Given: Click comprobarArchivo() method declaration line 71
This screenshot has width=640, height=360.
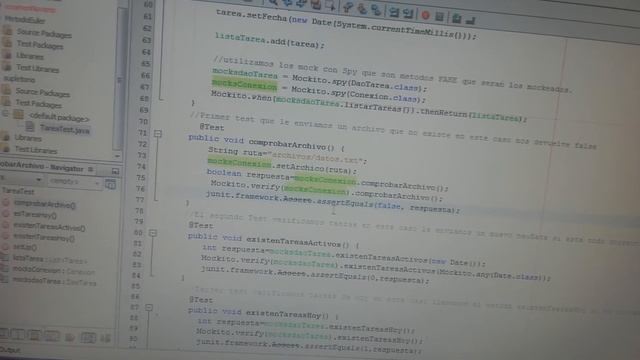Looking at the screenshot, I should (267, 142).
